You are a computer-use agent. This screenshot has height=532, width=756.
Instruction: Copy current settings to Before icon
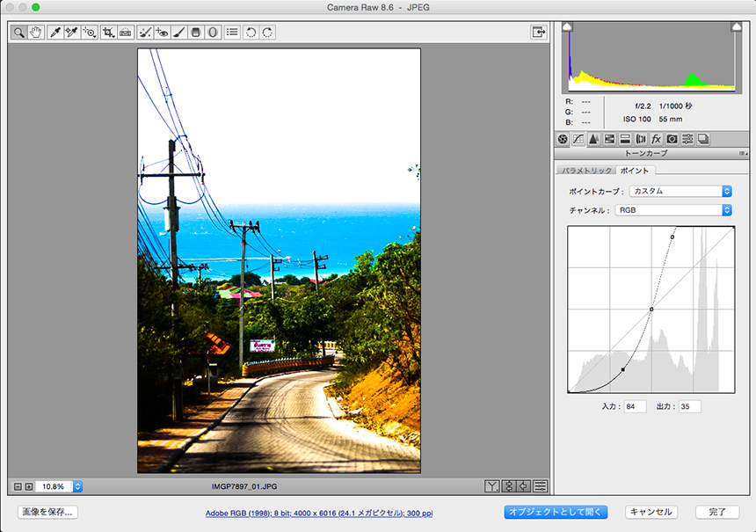[x=524, y=486]
